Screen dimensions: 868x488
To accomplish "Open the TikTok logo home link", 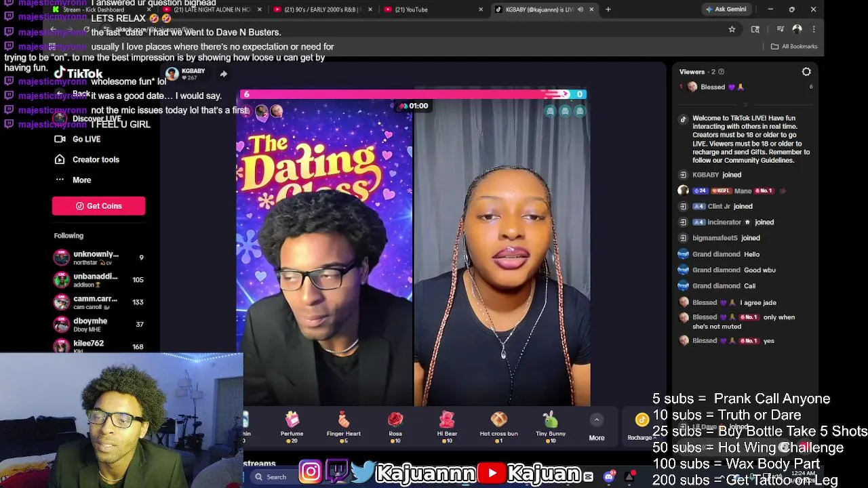I will tap(78, 73).
